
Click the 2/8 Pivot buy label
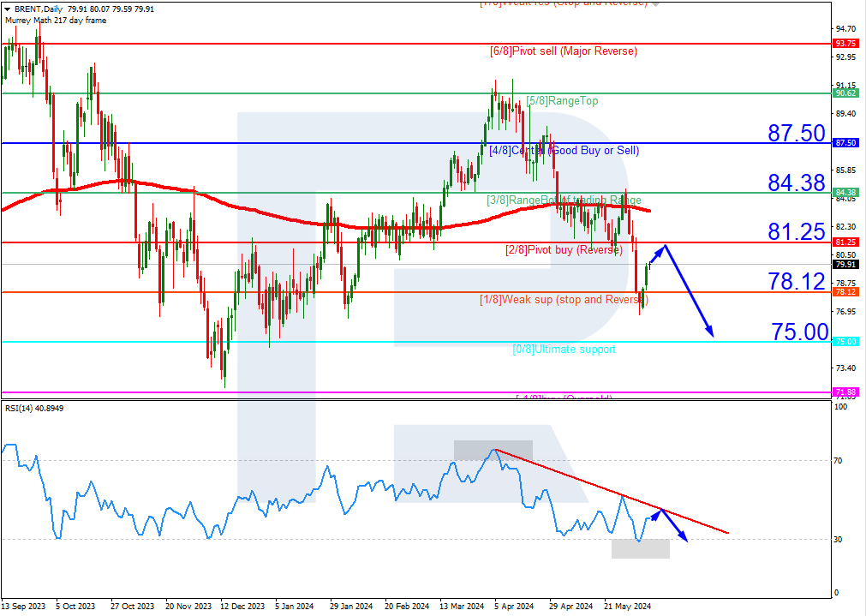pos(564,250)
